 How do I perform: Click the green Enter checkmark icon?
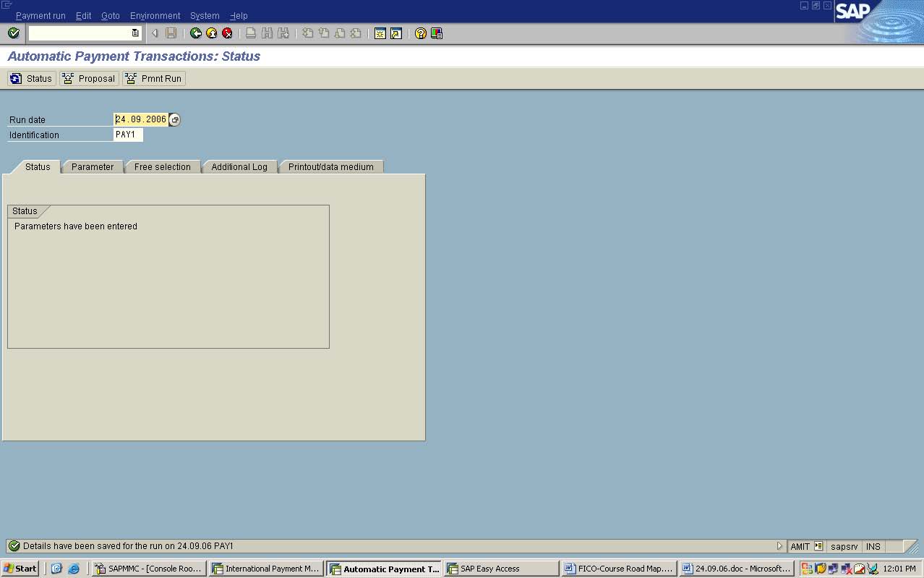click(13, 33)
